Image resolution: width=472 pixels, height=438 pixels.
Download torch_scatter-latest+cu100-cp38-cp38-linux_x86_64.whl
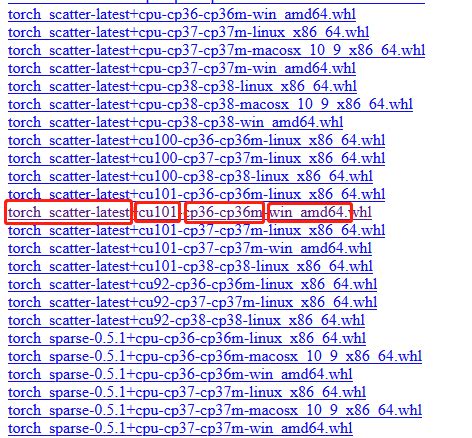(x=190, y=176)
